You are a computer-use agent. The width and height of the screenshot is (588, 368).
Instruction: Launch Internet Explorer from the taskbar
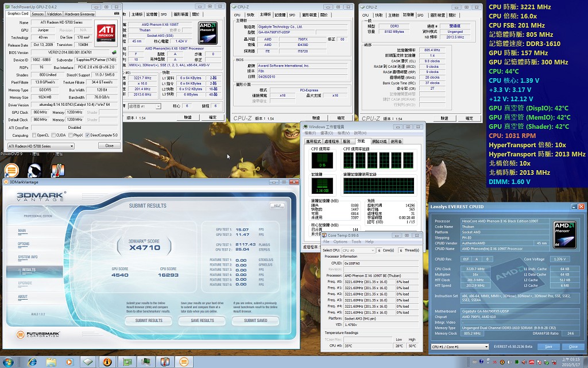[32, 362]
